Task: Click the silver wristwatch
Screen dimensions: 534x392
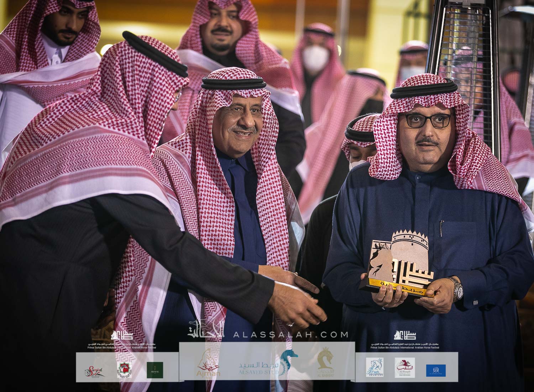Action: click(x=456, y=287)
